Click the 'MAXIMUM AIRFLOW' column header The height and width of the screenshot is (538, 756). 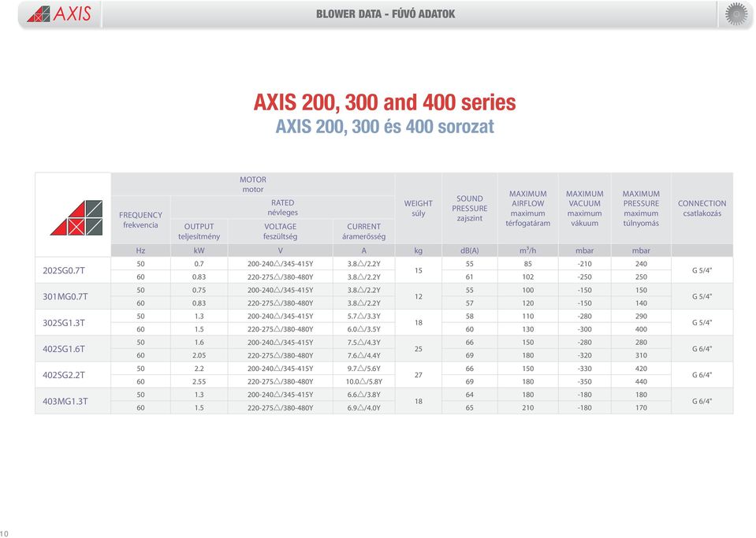(528, 208)
